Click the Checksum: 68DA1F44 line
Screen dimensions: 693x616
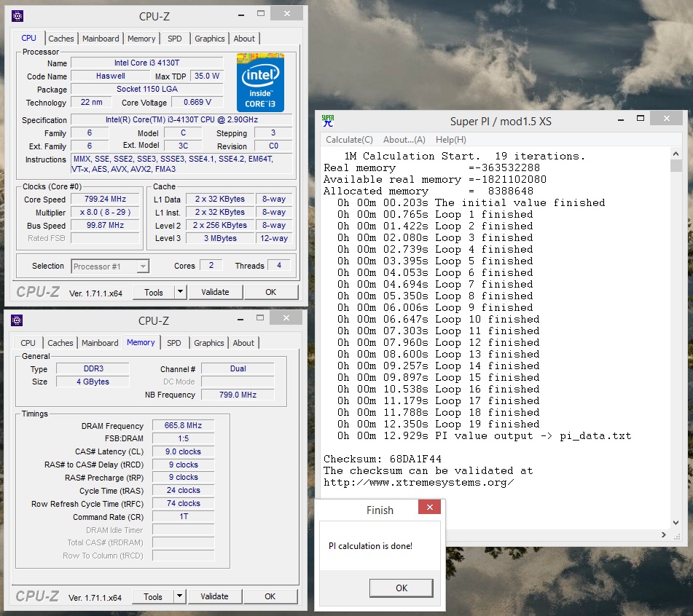pyautogui.click(x=383, y=459)
